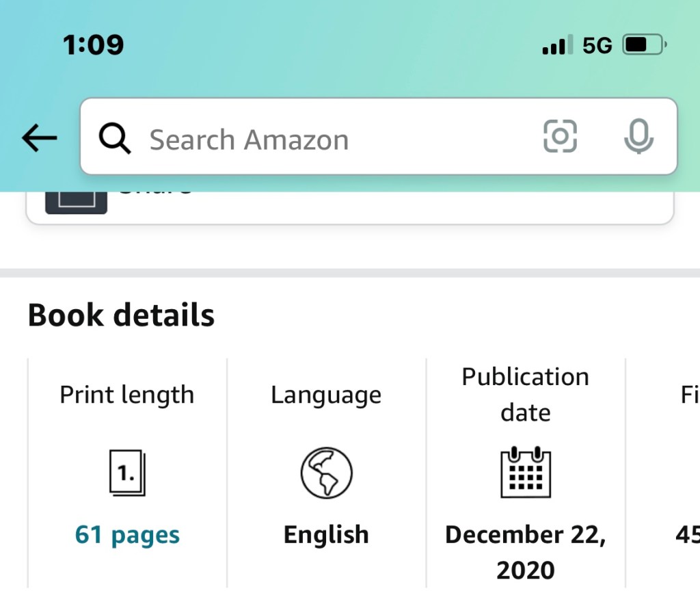This screenshot has height=604, width=700.
Task: Click the globe language icon
Action: [x=326, y=473]
